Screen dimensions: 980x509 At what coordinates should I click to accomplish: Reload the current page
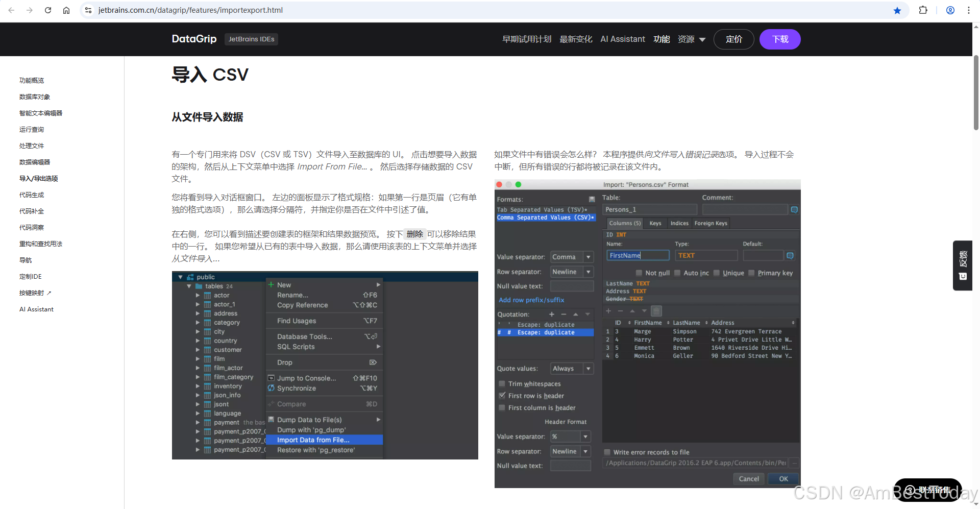(x=48, y=10)
